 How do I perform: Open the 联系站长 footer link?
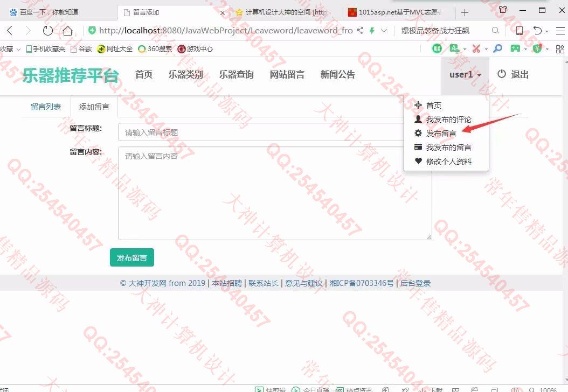(x=264, y=283)
